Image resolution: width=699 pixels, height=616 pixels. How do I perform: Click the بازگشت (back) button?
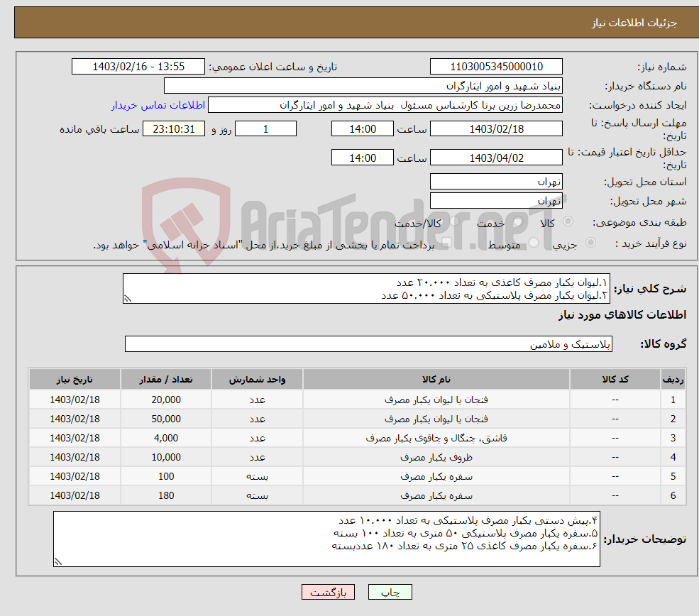(x=328, y=592)
